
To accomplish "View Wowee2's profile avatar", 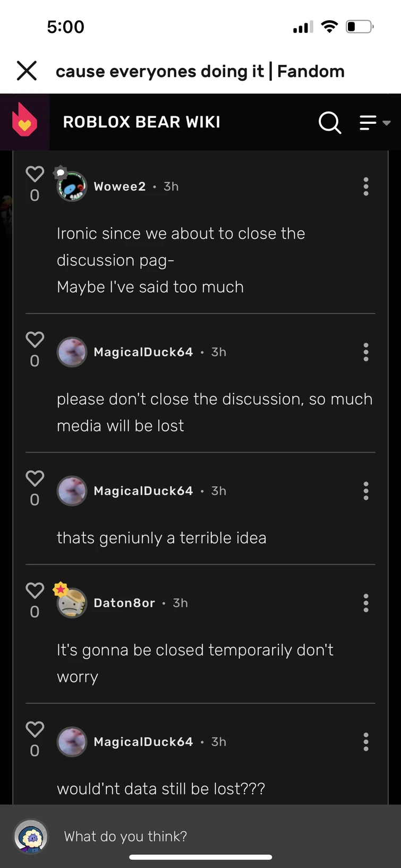I will (x=72, y=186).
